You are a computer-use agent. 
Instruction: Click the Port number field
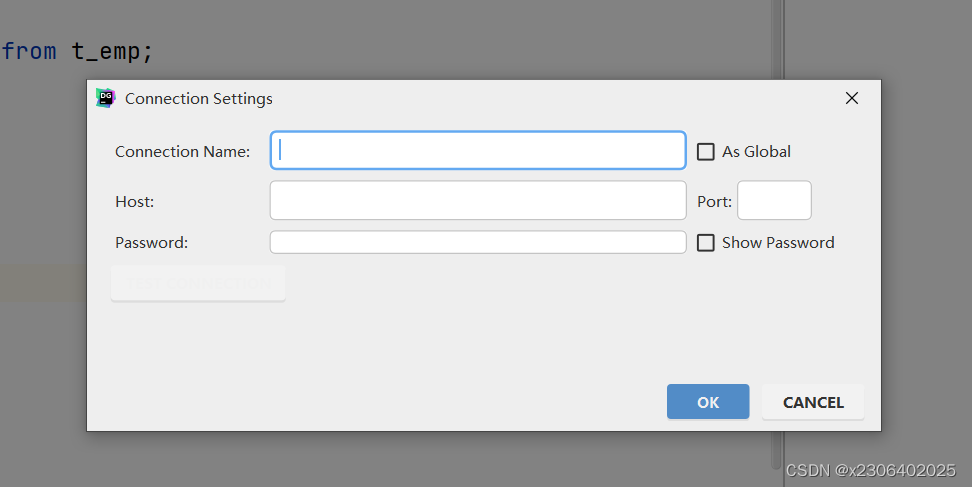[x=774, y=200]
